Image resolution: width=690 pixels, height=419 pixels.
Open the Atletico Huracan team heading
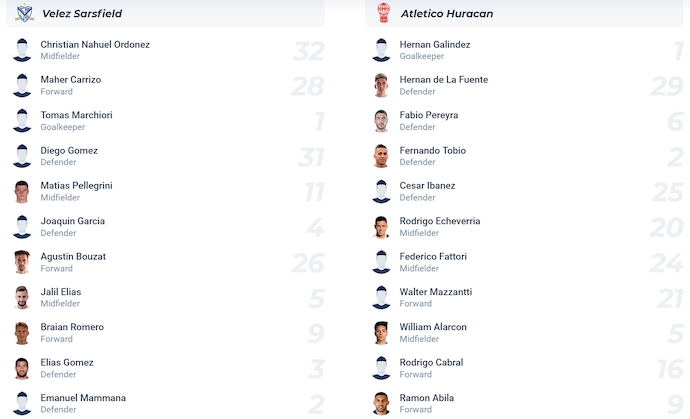click(x=446, y=13)
